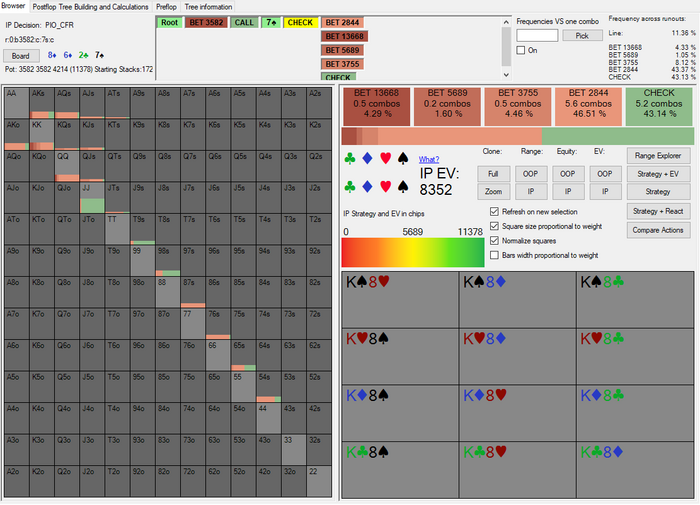Select the 99 cell in hand matrix

coord(142,260)
